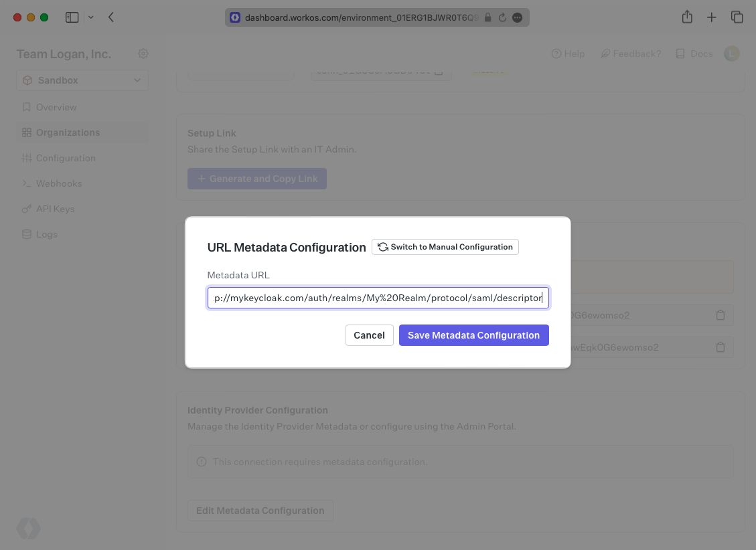Save the metadata configuration
The height and width of the screenshot is (550, 756).
click(473, 335)
